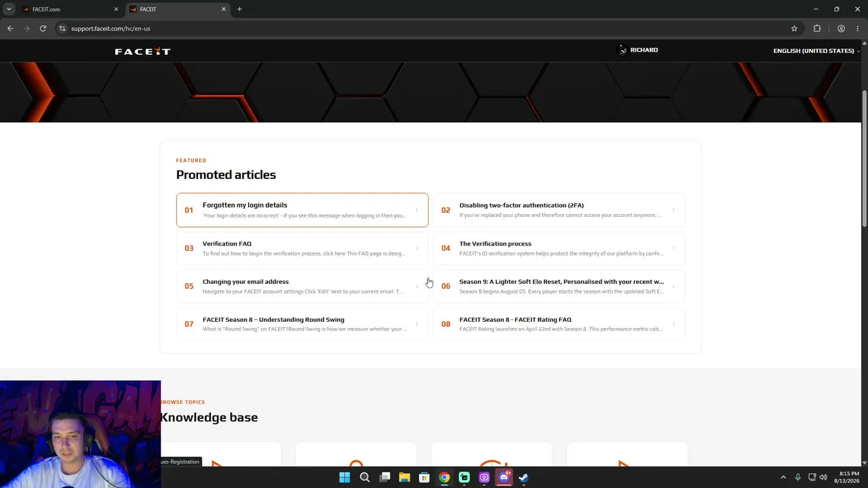Open the Chrome profile icon
The image size is (868, 488).
pos(841,28)
